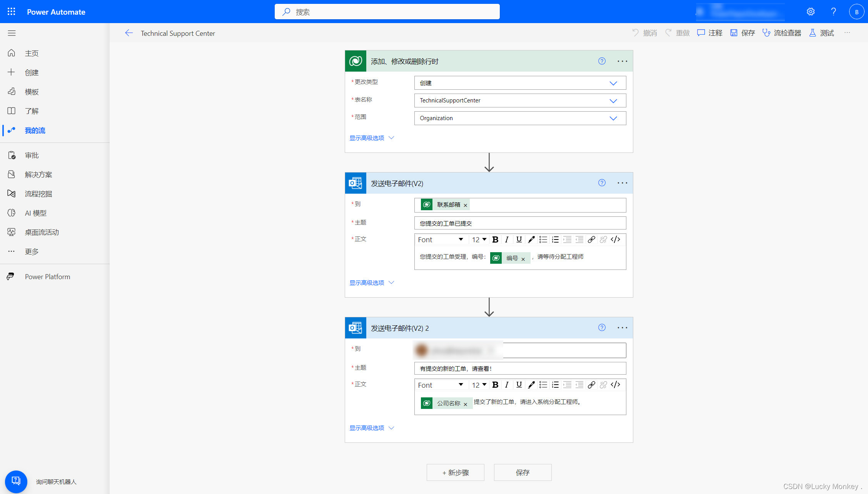
Task: Open the help question mark in header
Action: pos(833,12)
